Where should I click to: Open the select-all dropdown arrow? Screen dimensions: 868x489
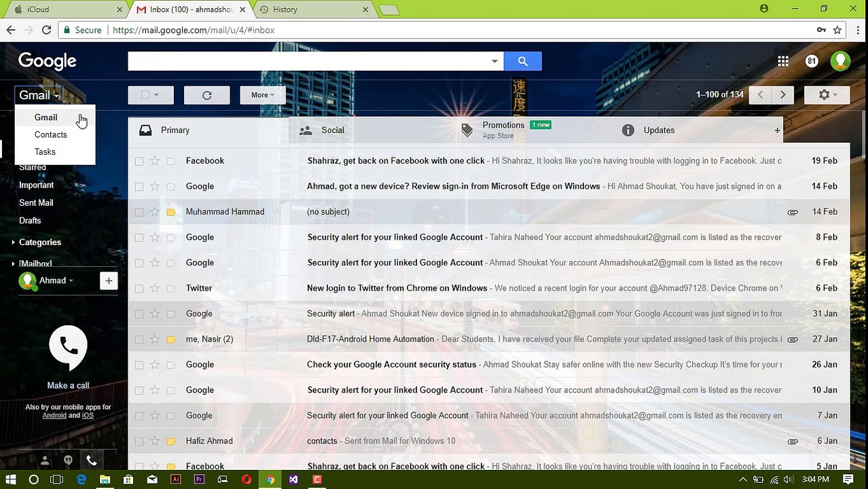[157, 95]
